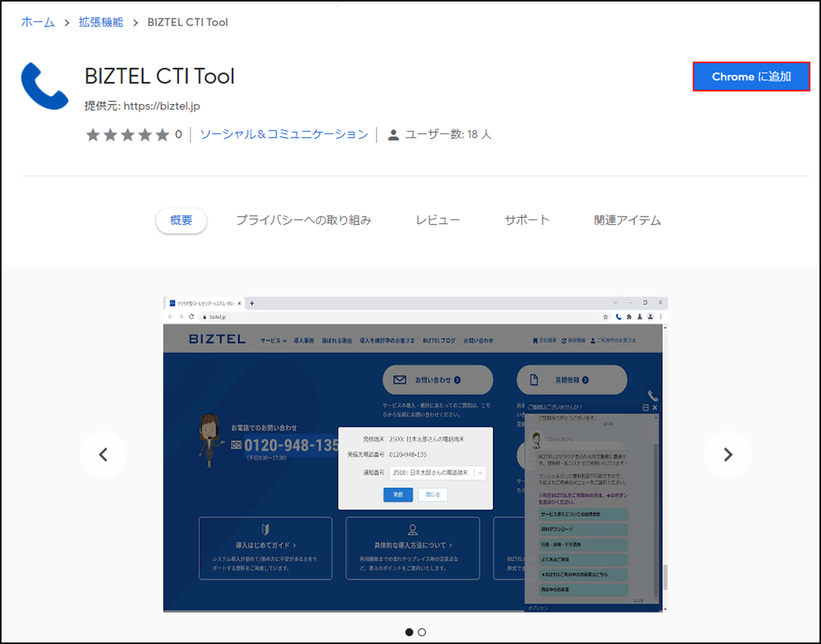821x644 pixels.
Task: Click the 提供元: https://biztel.jp text
Action: (x=142, y=106)
